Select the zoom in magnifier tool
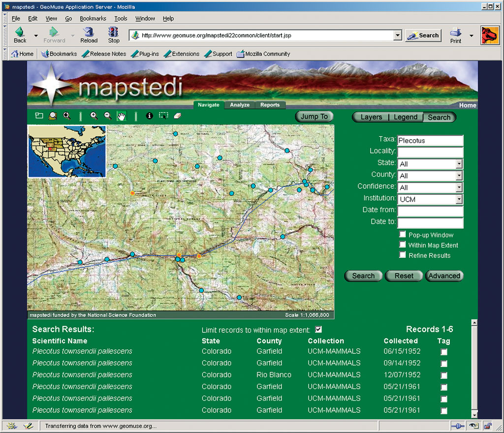 pos(94,116)
